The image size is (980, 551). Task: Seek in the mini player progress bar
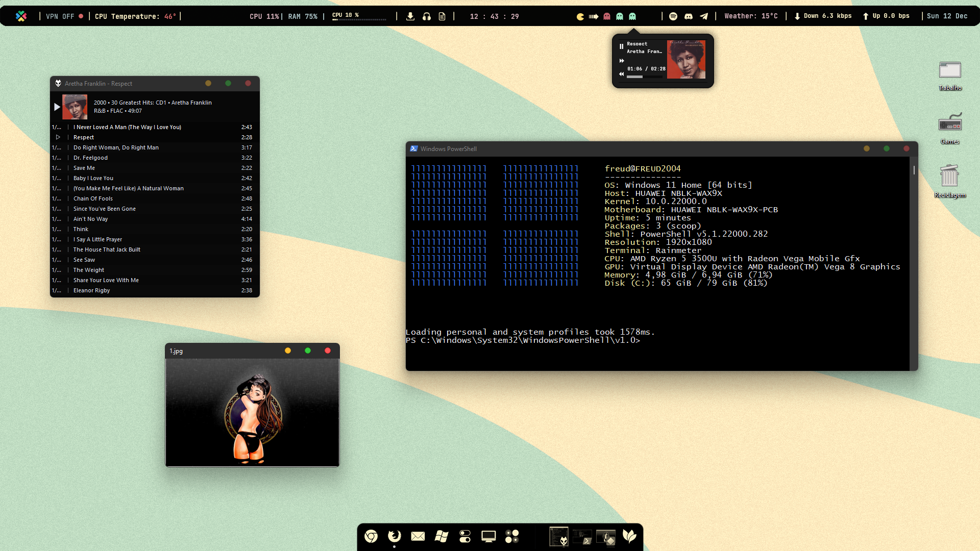click(x=645, y=77)
